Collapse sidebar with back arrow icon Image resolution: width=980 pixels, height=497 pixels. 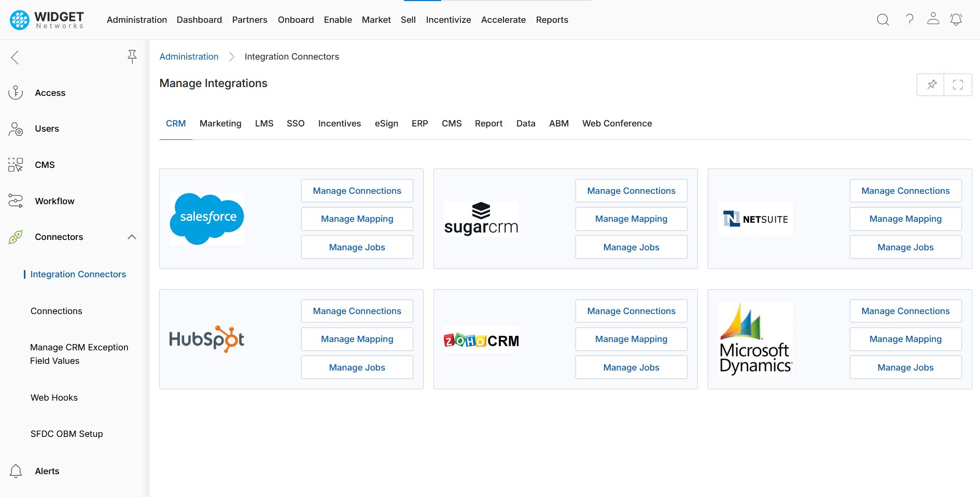point(15,57)
